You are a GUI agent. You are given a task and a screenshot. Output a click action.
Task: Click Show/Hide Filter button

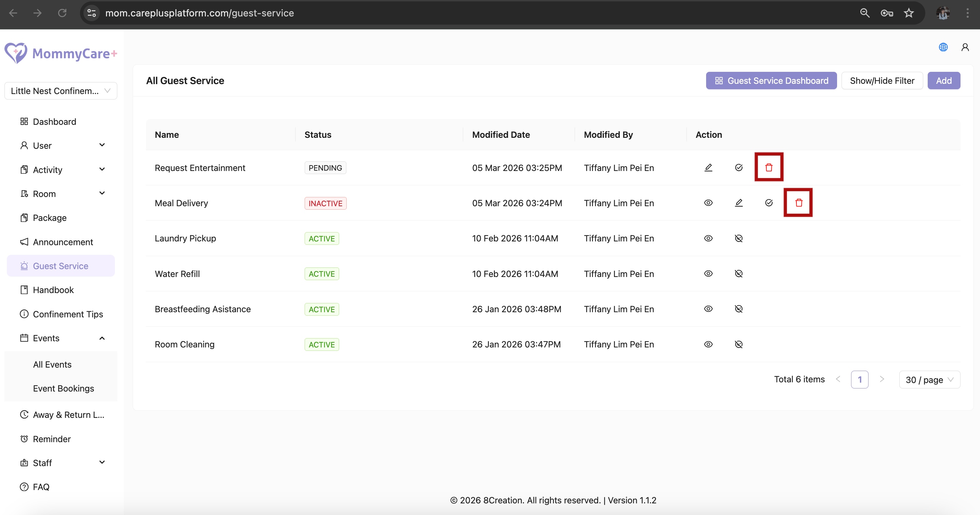882,81
